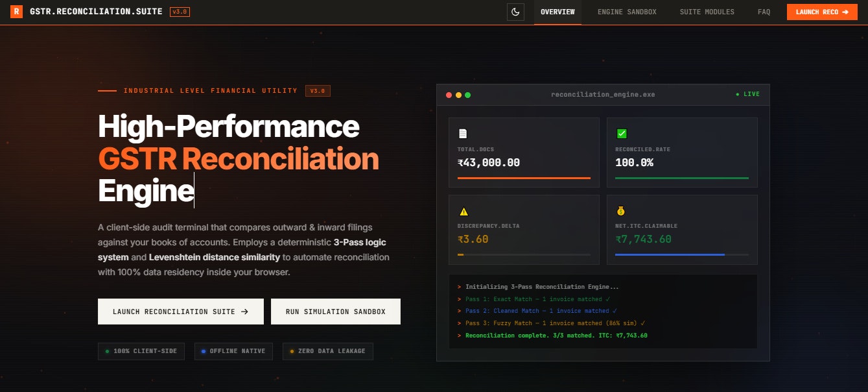Click the v3.0 badge in the header

[x=180, y=12]
